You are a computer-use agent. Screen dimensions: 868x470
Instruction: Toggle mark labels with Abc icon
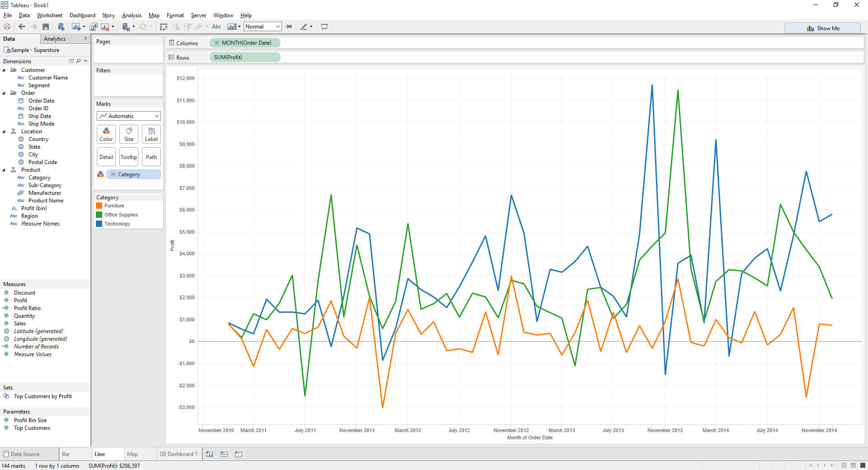pyautogui.click(x=217, y=27)
